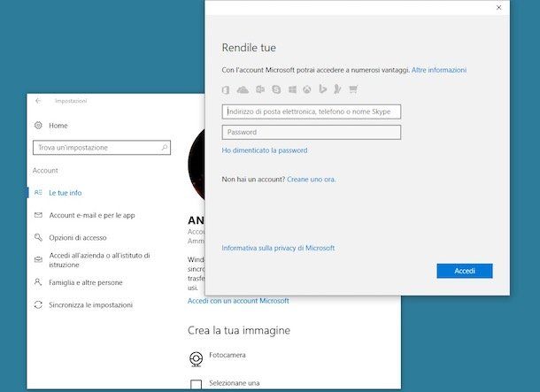540x392 pixels.
Task: Click the Accedi button
Action: [465, 271]
